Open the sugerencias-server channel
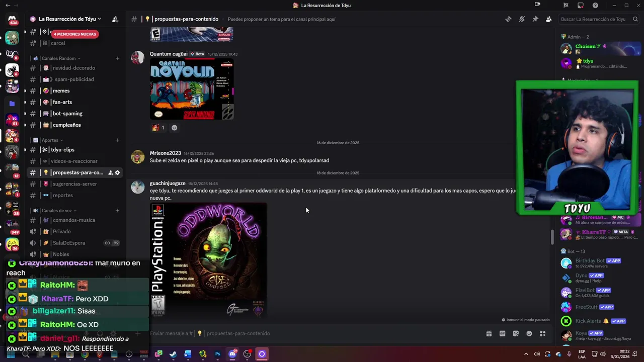The image size is (644, 362). (74, 184)
